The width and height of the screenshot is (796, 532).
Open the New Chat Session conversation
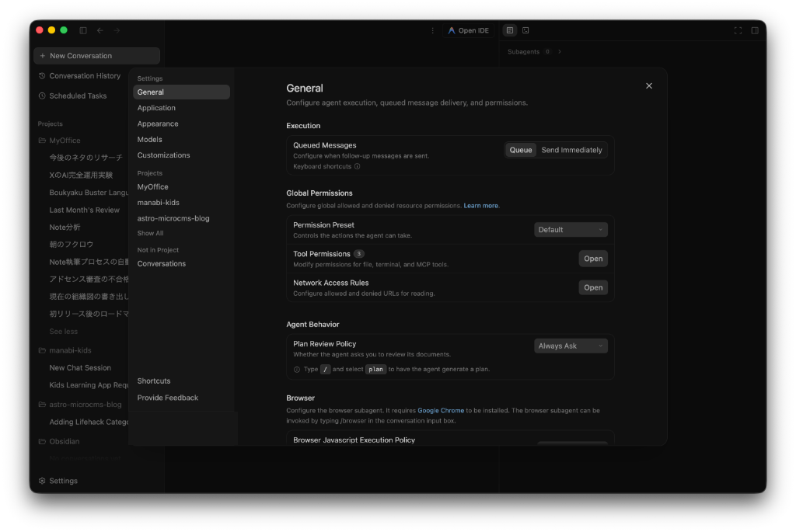(80, 367)
